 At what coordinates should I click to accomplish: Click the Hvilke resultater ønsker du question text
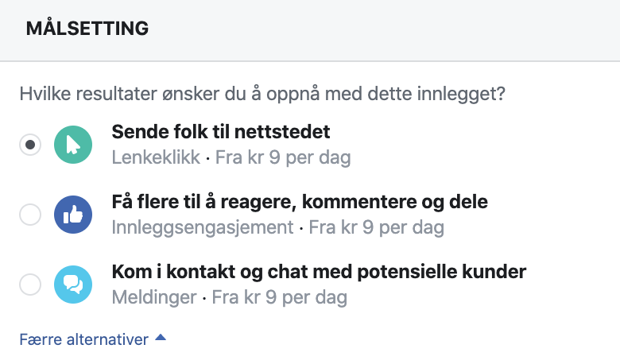[x=262, y=94]
